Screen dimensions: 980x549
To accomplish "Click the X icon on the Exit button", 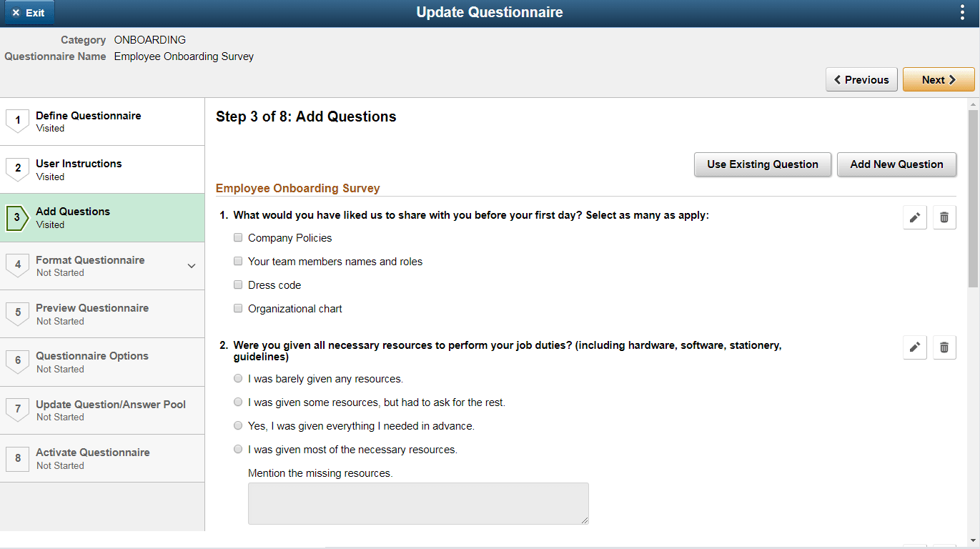I will point(16,12).
